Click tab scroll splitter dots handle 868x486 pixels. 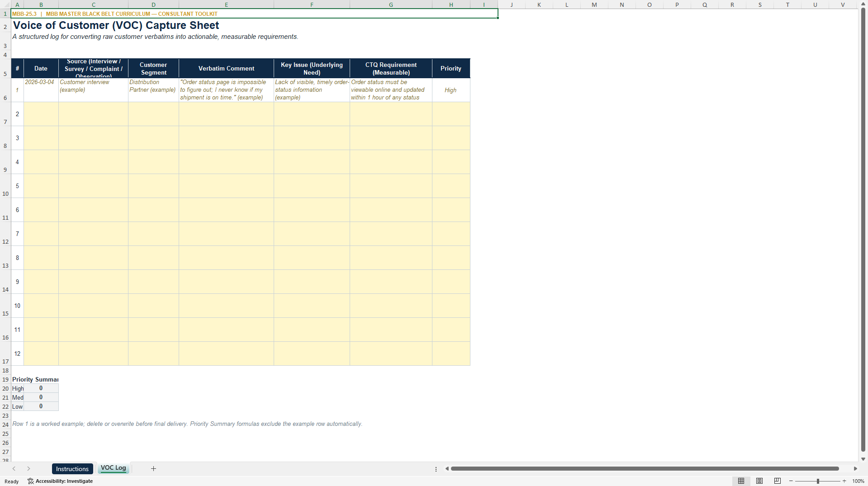pyautogui.click(x=436, y=469)
